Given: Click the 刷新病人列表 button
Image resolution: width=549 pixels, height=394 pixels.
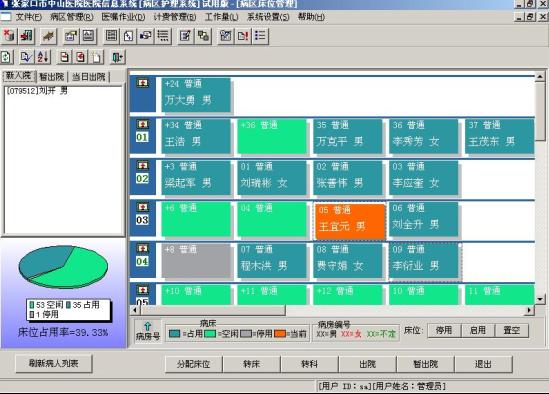Looking at the screenshot, I should [x=54, y=364].
